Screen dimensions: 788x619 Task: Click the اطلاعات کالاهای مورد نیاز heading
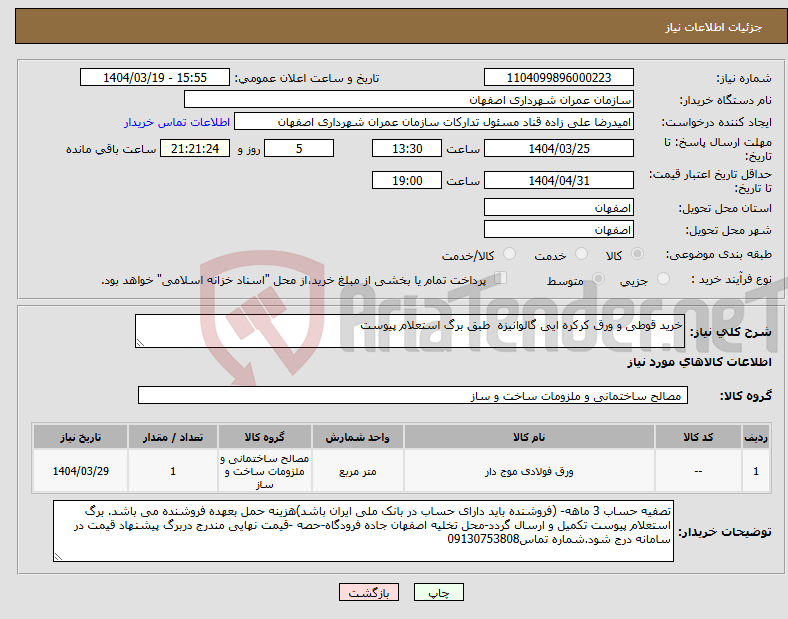coord(699,362)
